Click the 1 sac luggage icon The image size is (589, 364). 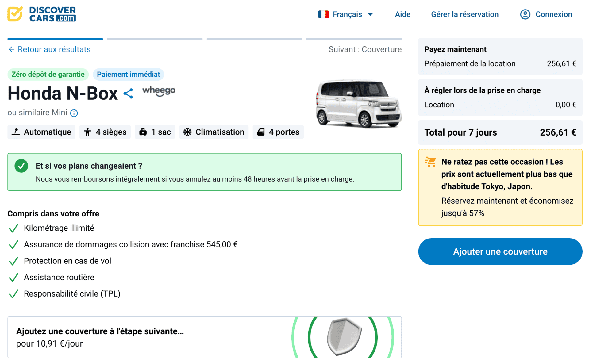[x=143, y=132]
